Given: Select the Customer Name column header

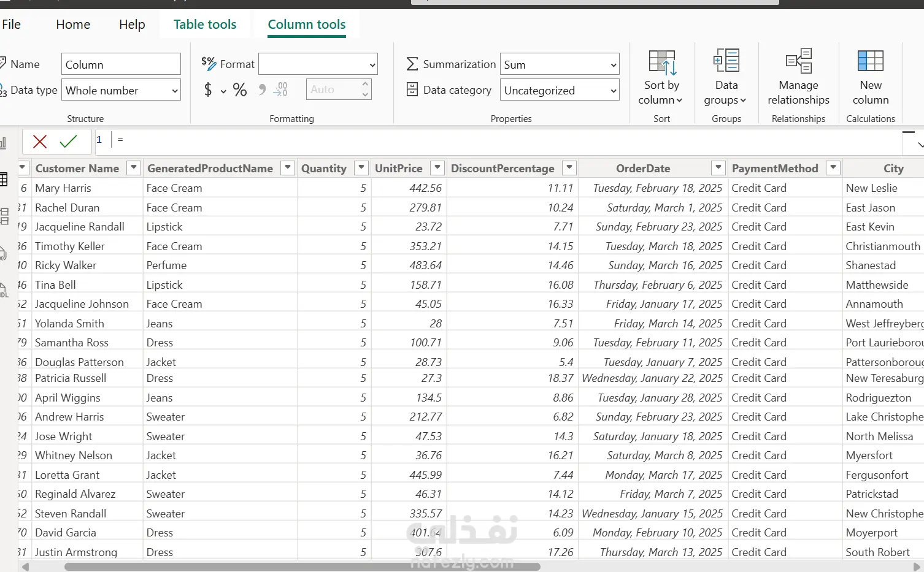Looking at the screenshot, I should [x=77, y=168].
